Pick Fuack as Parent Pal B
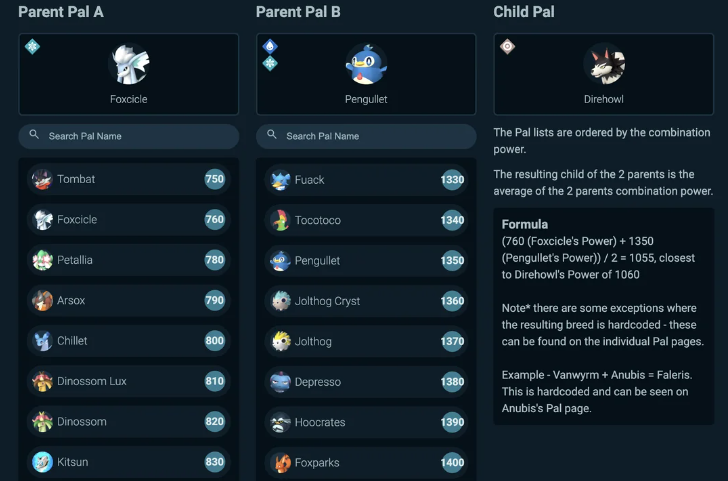 coord(366,180)
